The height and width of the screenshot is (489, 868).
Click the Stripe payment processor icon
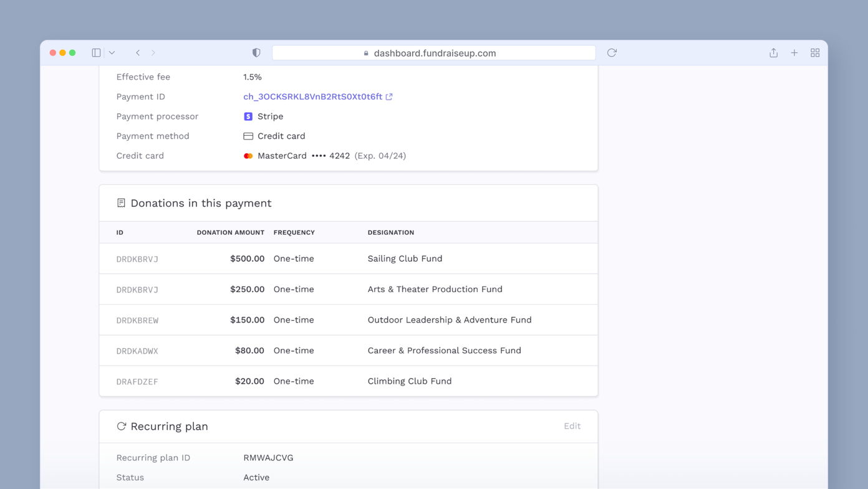point(248,116)
